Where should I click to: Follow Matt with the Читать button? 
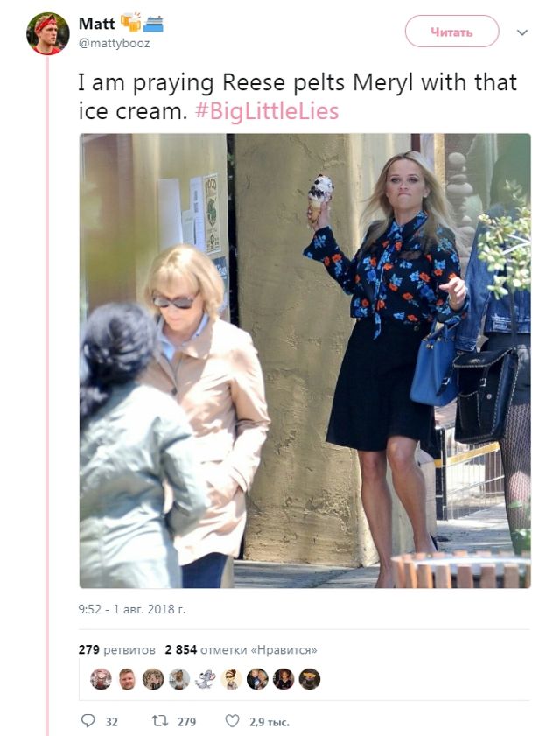(x=451, y=32)
